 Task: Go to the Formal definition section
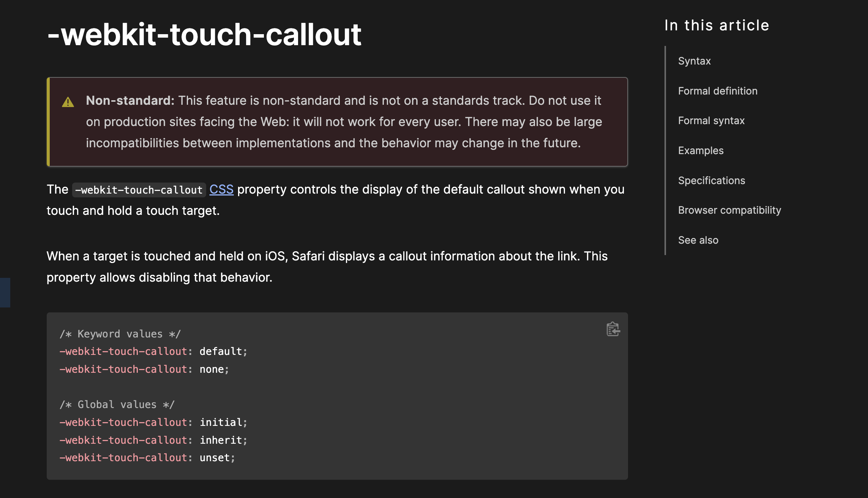[717, 91]
